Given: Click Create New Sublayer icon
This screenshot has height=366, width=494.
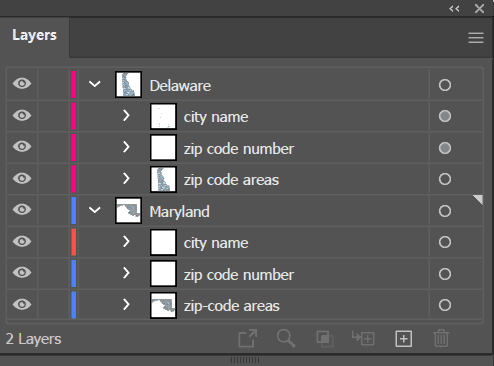Looking at the screenshot, I should pos(363,338).
